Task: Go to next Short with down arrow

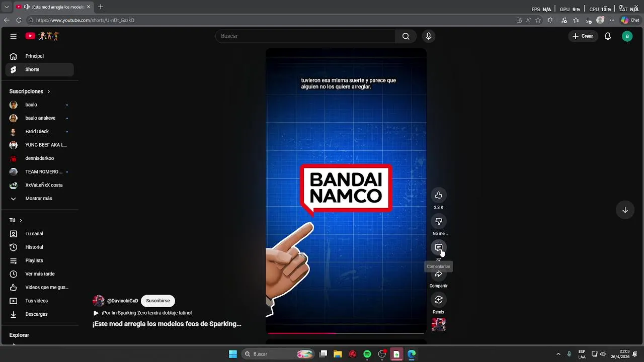Action: 625,210
